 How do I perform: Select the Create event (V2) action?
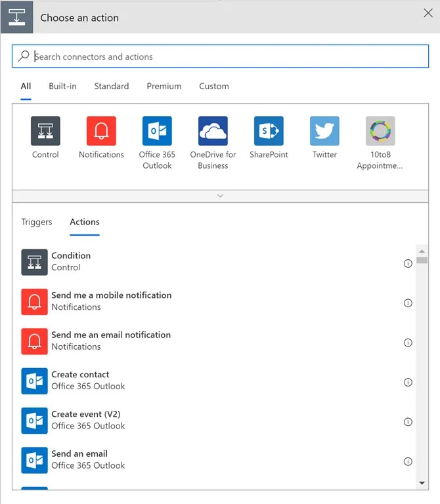tap(86, 414)
